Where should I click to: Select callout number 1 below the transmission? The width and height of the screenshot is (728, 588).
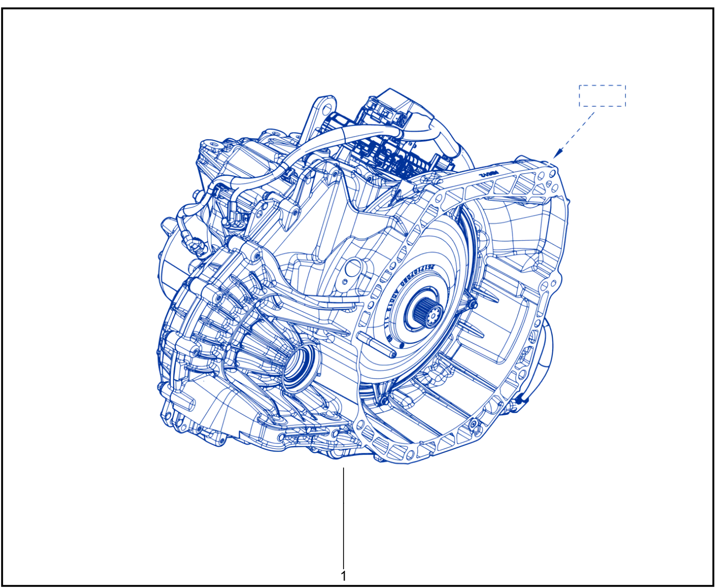coord(344,576)
